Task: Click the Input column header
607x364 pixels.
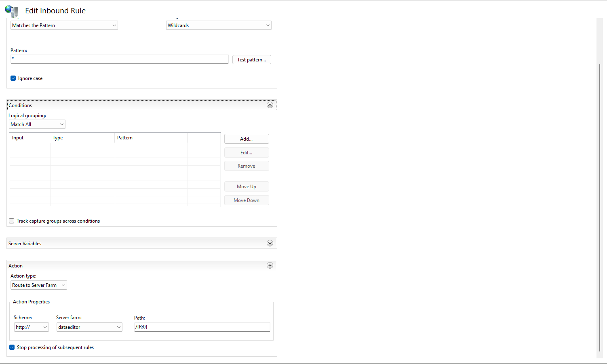Action: 30,138
